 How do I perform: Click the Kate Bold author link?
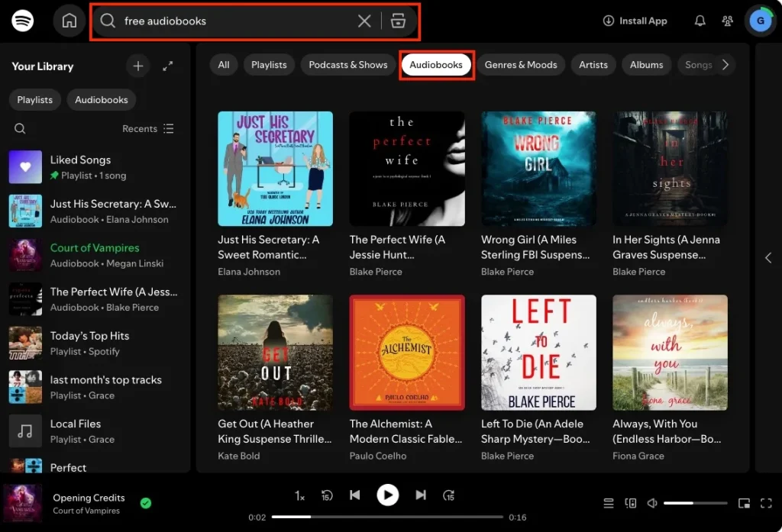click(x=239, y=456)
